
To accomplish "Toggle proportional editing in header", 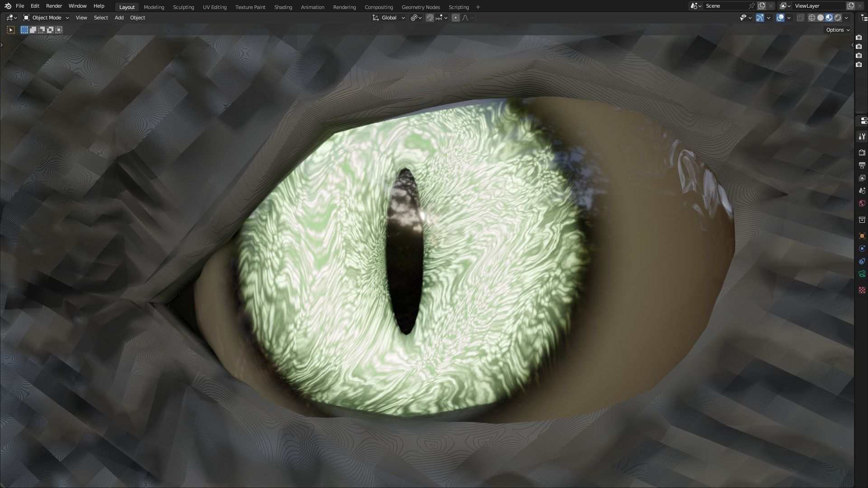I will (x=456, y=18).
